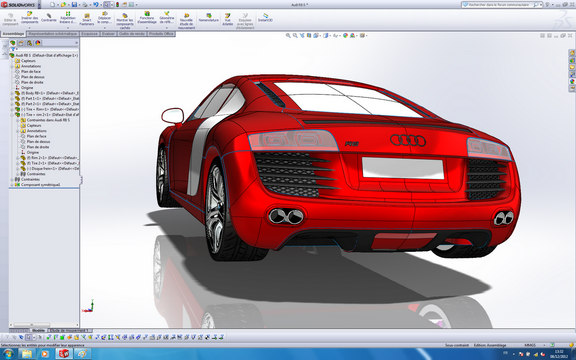This screenshot has height=360, width=576.
Task: Open the Windows Start menu
Action: tap(8, 354)
